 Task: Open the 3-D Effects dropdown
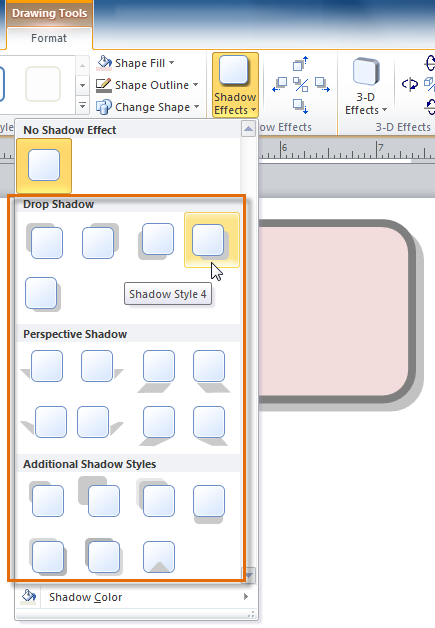pyautogui.click(x=366, y=86)
